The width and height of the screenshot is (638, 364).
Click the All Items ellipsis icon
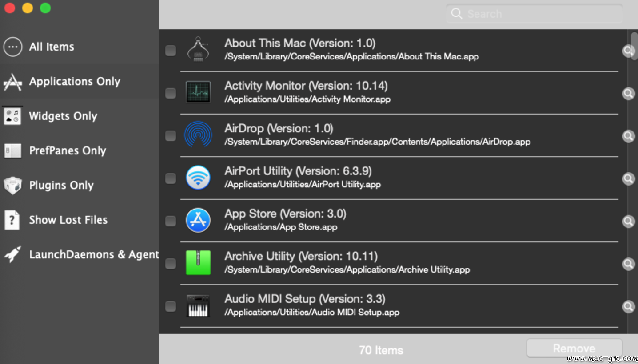click(12, 47)
